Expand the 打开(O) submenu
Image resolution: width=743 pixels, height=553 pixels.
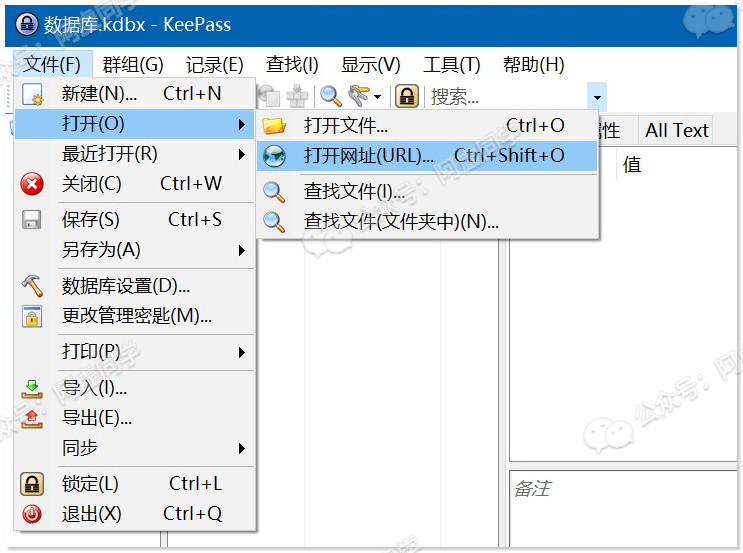[x=135, y=124]
